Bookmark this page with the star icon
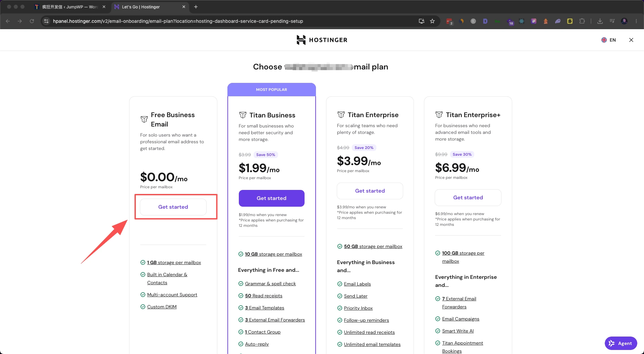 [x=432, y=21]
